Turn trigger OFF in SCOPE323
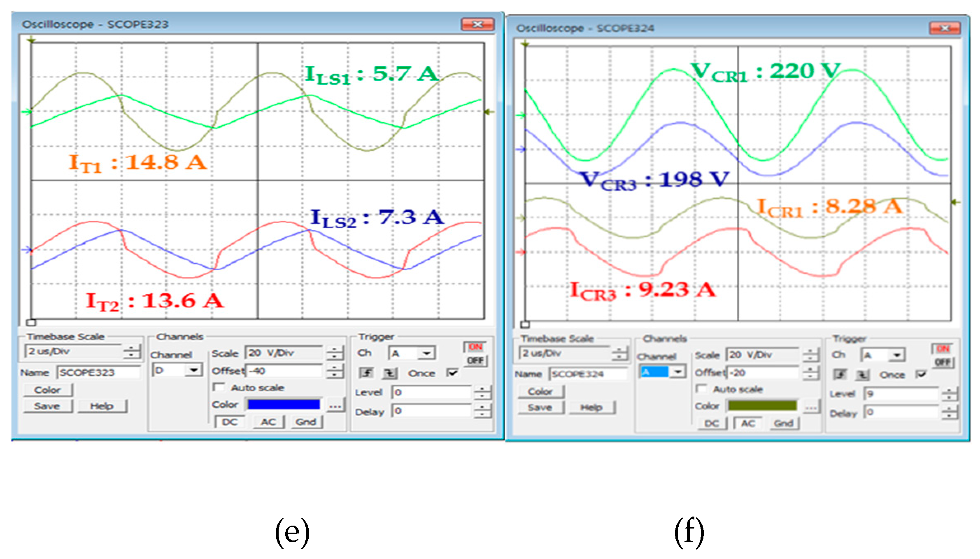This screenshot has width=980, height=559. pos(475,361)
